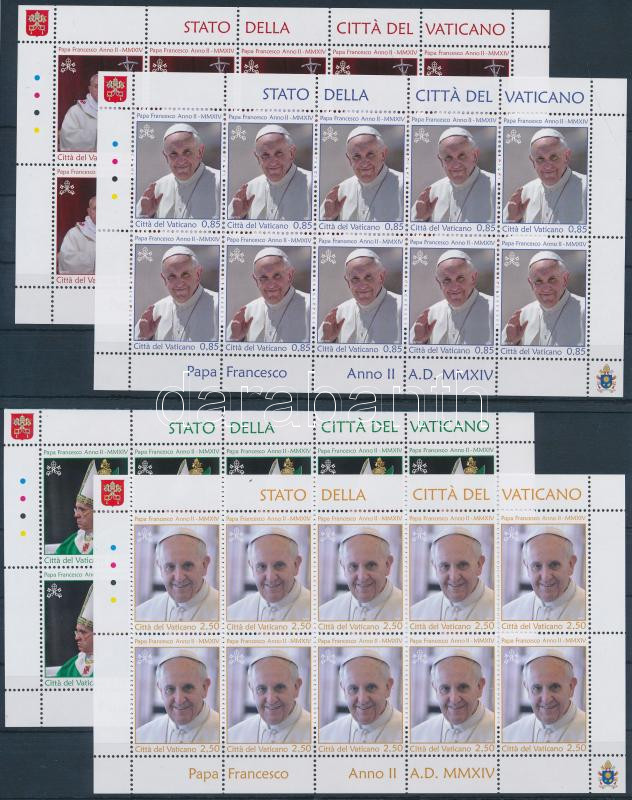Click "Francesco" at the blue sheet's bottom margin
This screenshot has height=800, width=632.
coord(257,372)
